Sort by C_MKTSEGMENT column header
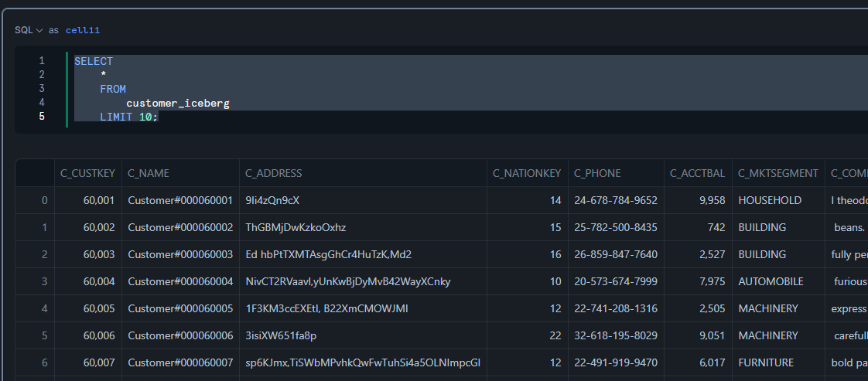868x381 pixels. 777,173
